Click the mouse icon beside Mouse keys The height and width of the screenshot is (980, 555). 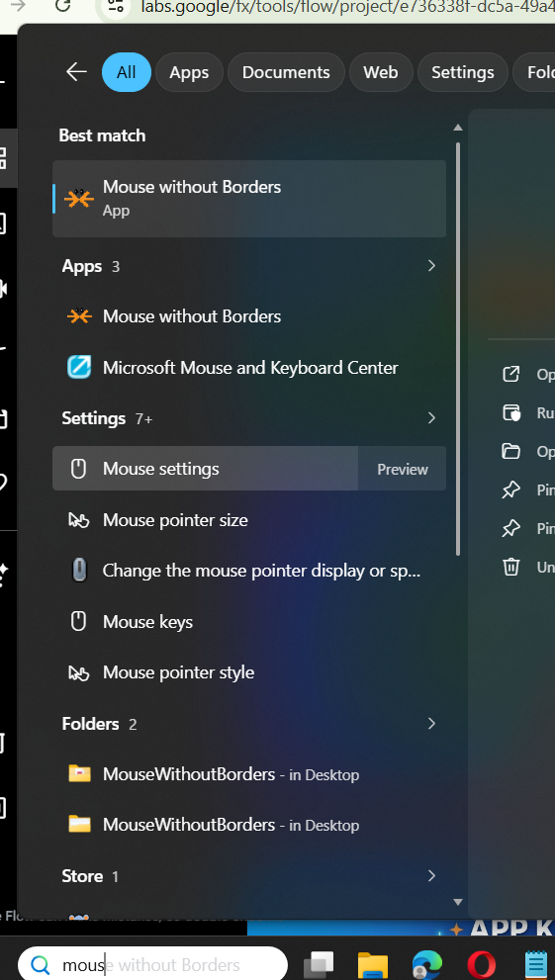[78, 621]
